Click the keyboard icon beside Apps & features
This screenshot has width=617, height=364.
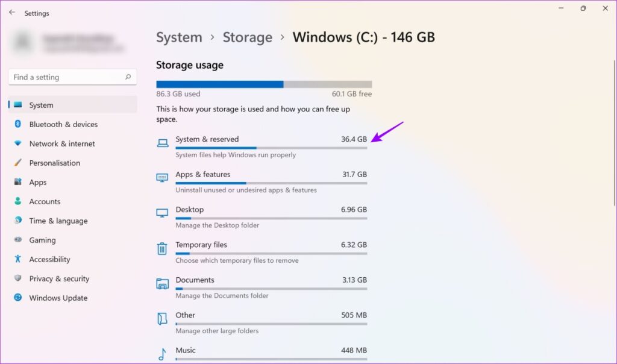(162, 178)
